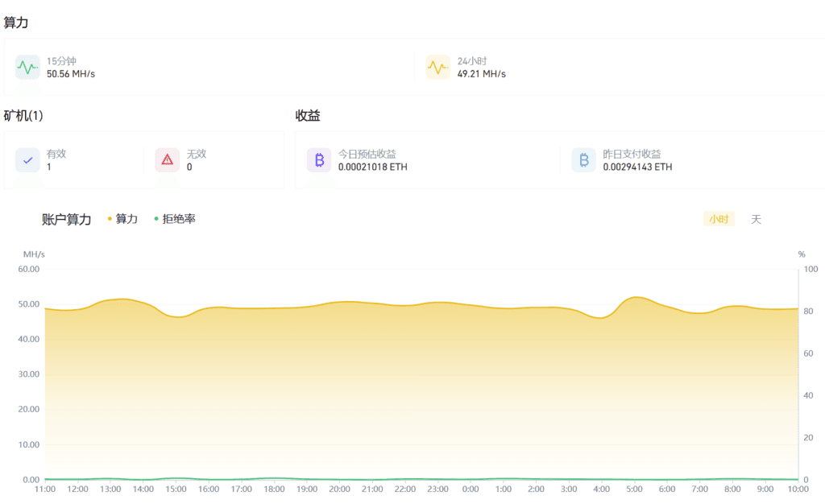Click the red warning triangle beside 无效
The image size is (825, 504).
pyautogui.click(x=167, y=160)
